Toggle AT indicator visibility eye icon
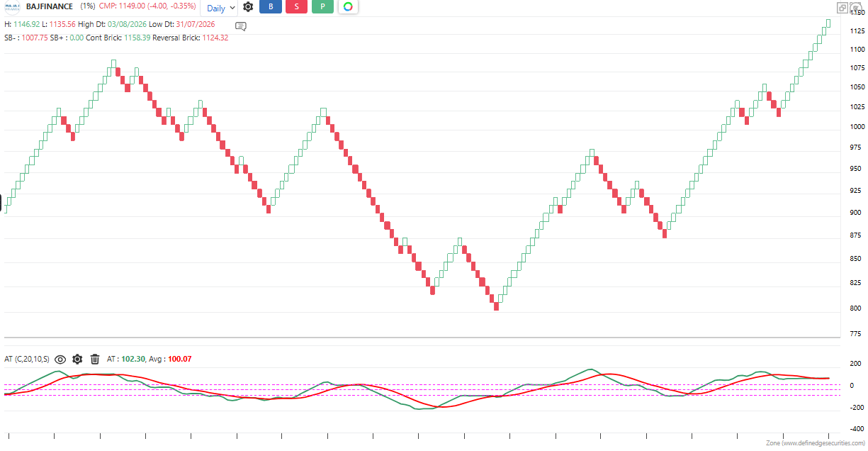868x451 pixels. point(60,360)
